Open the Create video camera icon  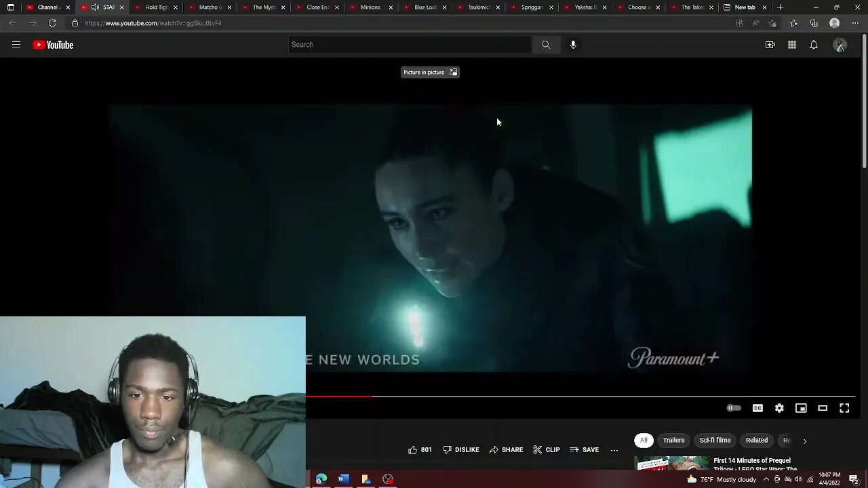770,45
